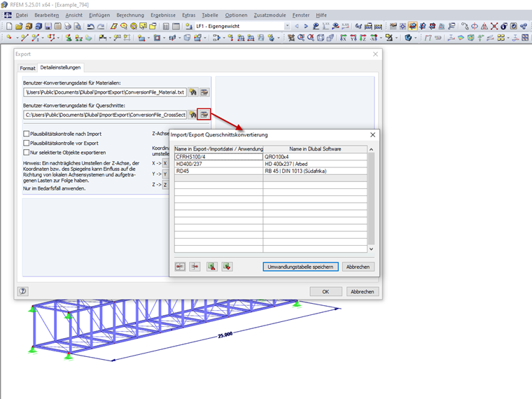The image size is (532, 399).
Task: Click the Excel import icon with red down arrow
Action: coord(227,267)
